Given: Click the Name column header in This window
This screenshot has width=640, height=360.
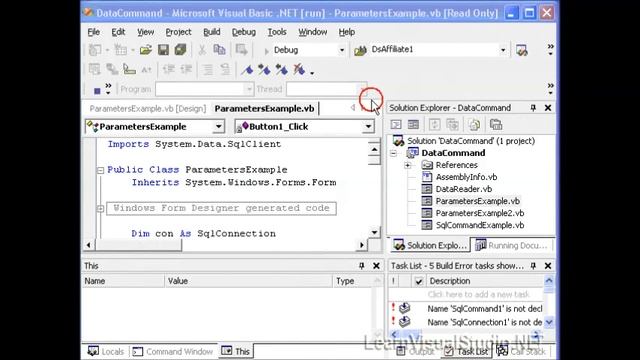Looking at the screenshot, I should 123,281.
